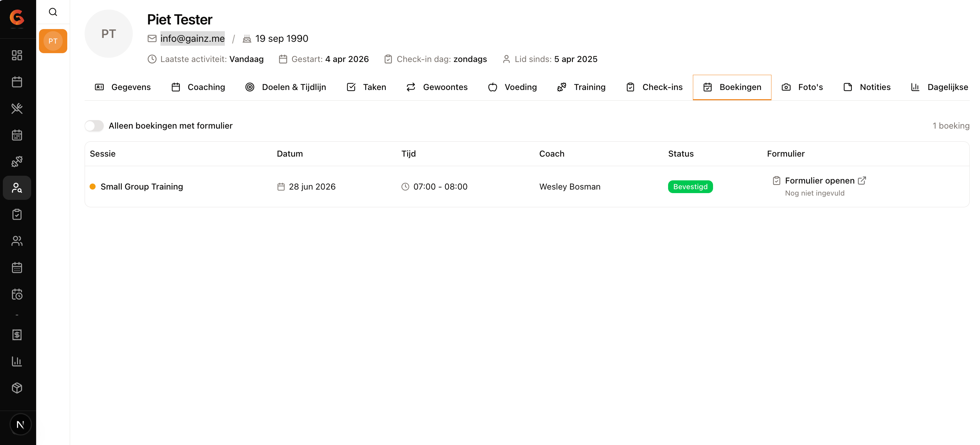
Task: Switch to the Notities tab
Action: click(x=867, y=87)
